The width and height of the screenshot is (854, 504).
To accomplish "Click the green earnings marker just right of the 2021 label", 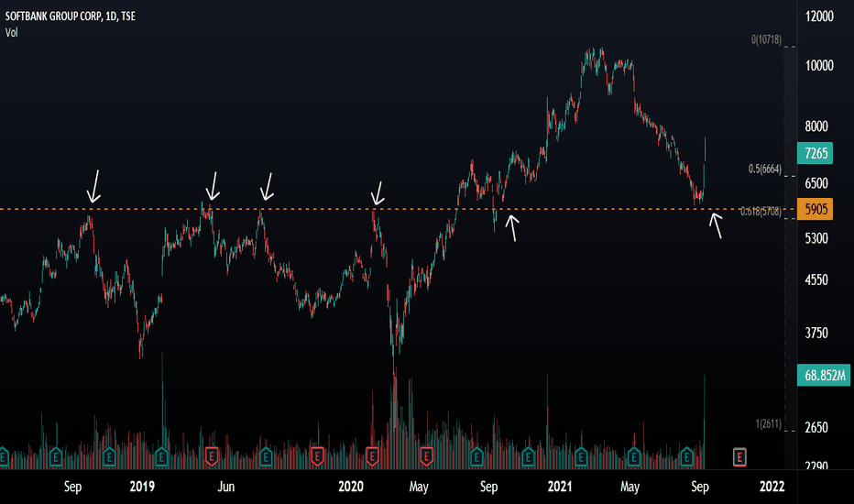I will pos(581,456).
